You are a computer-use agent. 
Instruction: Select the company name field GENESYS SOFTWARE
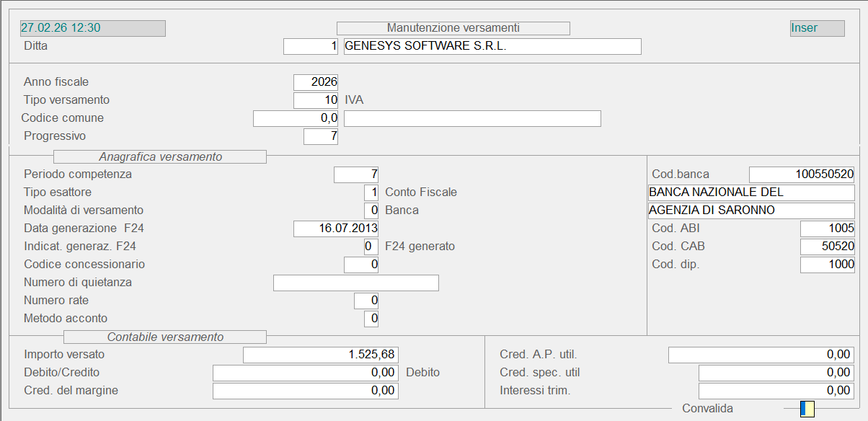[x=492, y=46]
